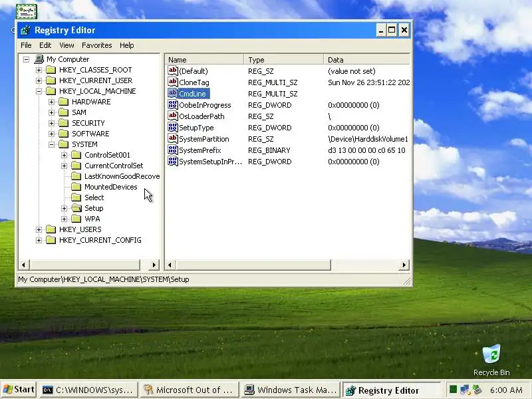Click the open Setup folder icon
Viewport: 532px width, 399px height.
tap(76, 208)
